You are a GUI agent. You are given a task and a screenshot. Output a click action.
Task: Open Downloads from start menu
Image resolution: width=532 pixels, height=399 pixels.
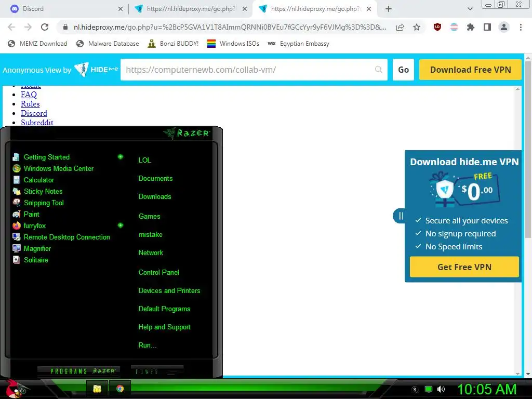coord(155,197)
